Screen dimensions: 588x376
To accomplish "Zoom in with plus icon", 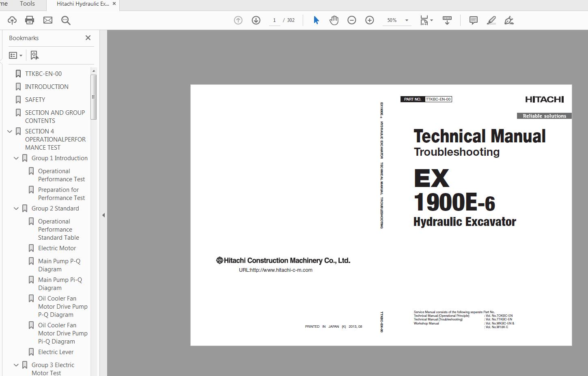I will point(370,20).
